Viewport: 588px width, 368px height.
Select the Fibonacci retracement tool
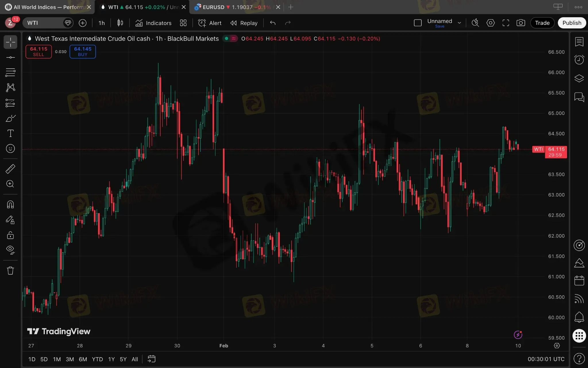pos(10,72)
